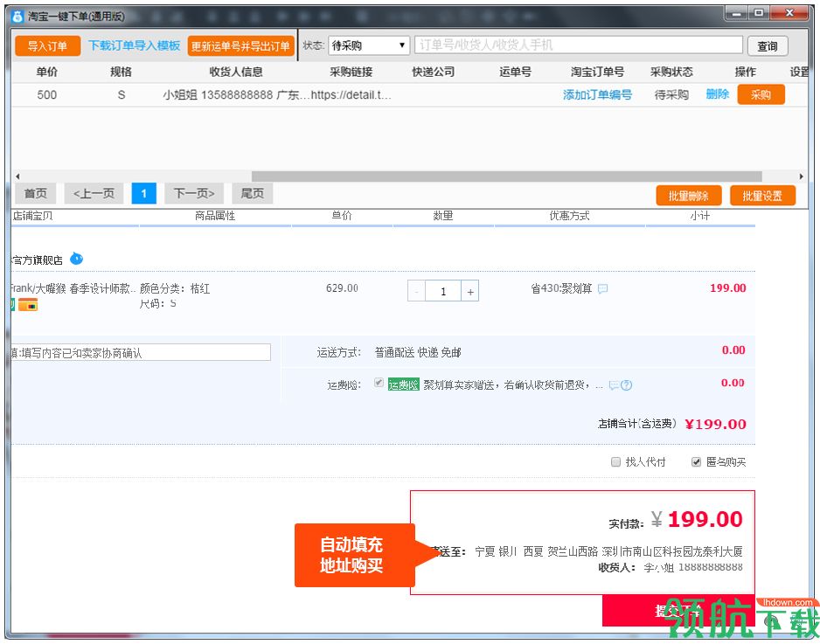The height and width of the screenshot is (644, 820).
Task: Click the 运单号 column header
Action: [x=515, y=72]
